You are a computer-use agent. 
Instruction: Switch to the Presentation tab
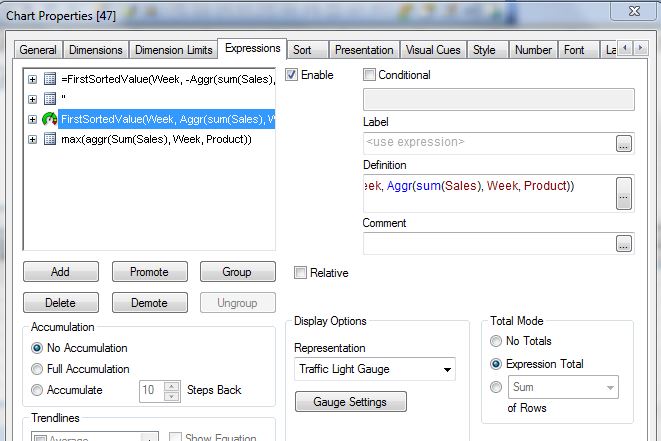coord(364,50)
